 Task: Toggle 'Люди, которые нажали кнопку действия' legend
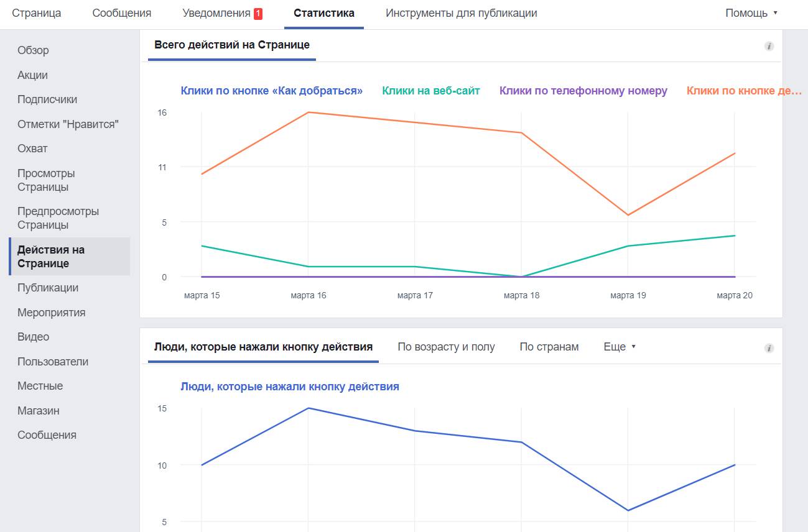tap(289, 387)
